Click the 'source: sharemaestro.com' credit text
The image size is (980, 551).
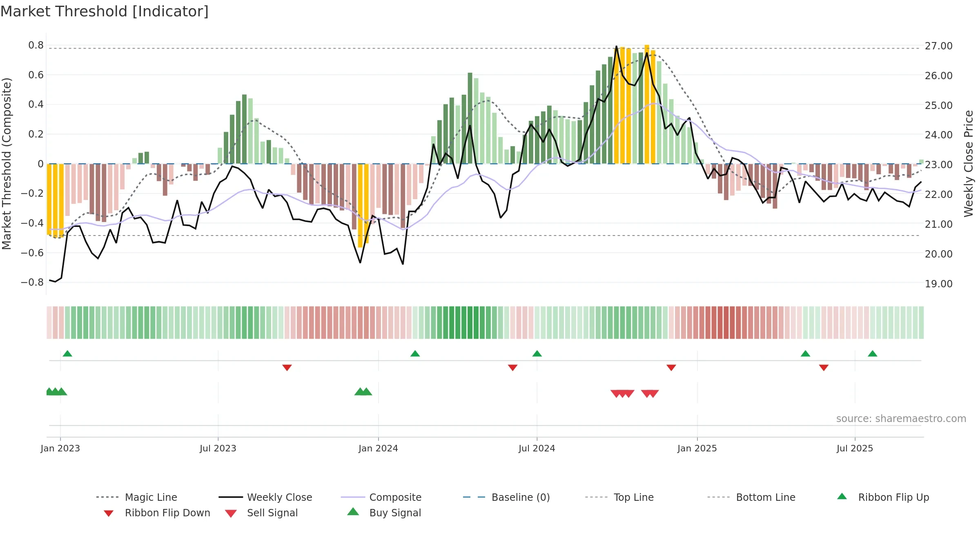pos(901,419)
